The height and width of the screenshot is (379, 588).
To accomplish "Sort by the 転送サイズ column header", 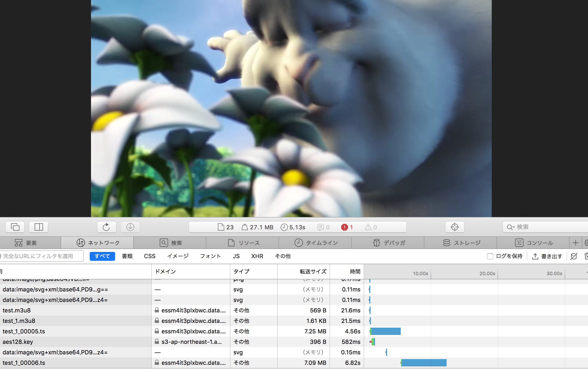I will tap(303, 272).
